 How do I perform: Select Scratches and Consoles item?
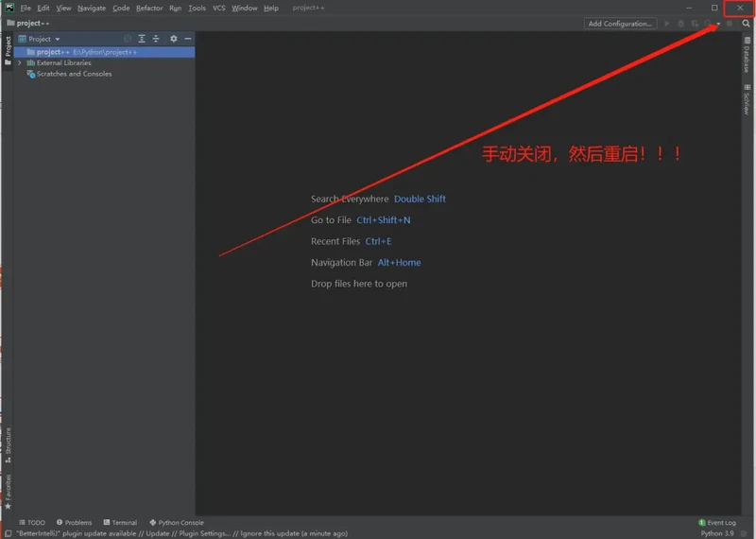[x=74, y=74]
